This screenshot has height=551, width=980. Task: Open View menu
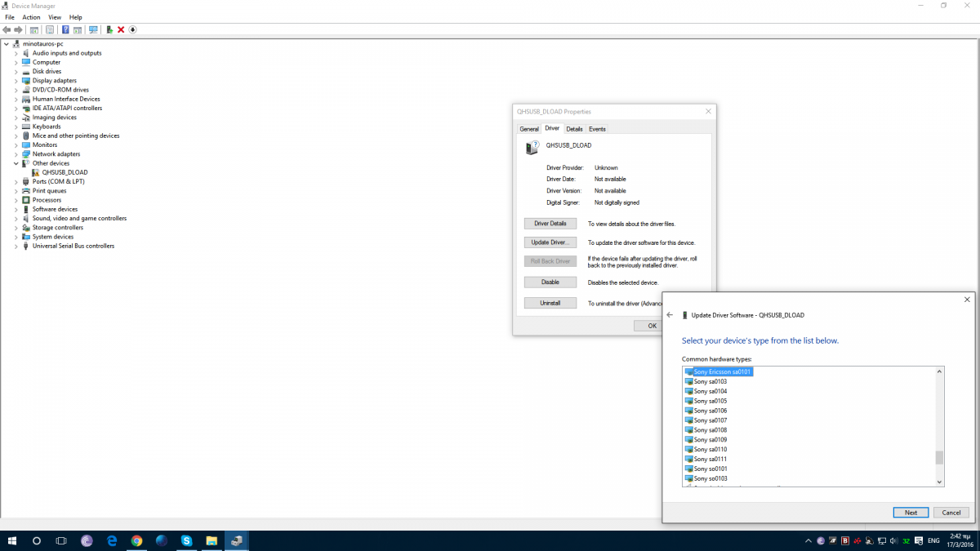tap(55, 17)
